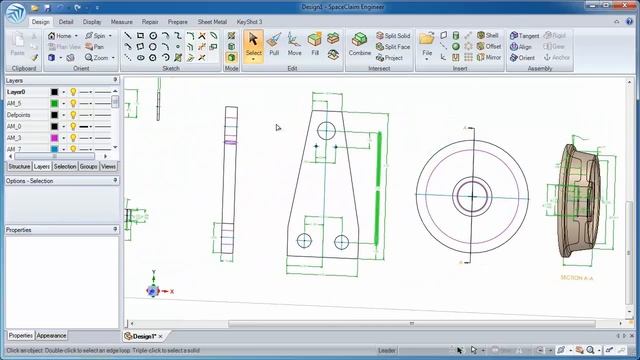Select the Pull tool
The height and width of the screenshot is (360, 640).
274,44
